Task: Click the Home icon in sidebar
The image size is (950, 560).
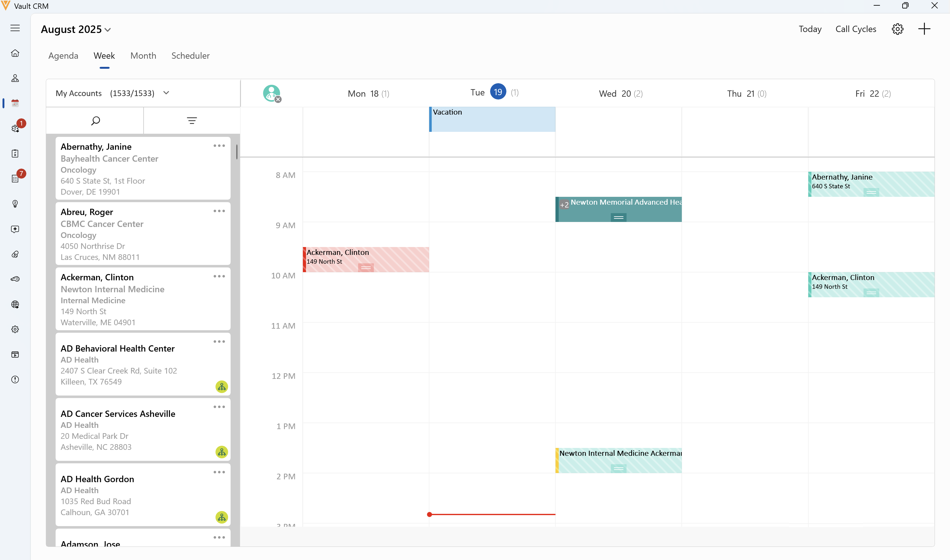Action: point(15,53)
